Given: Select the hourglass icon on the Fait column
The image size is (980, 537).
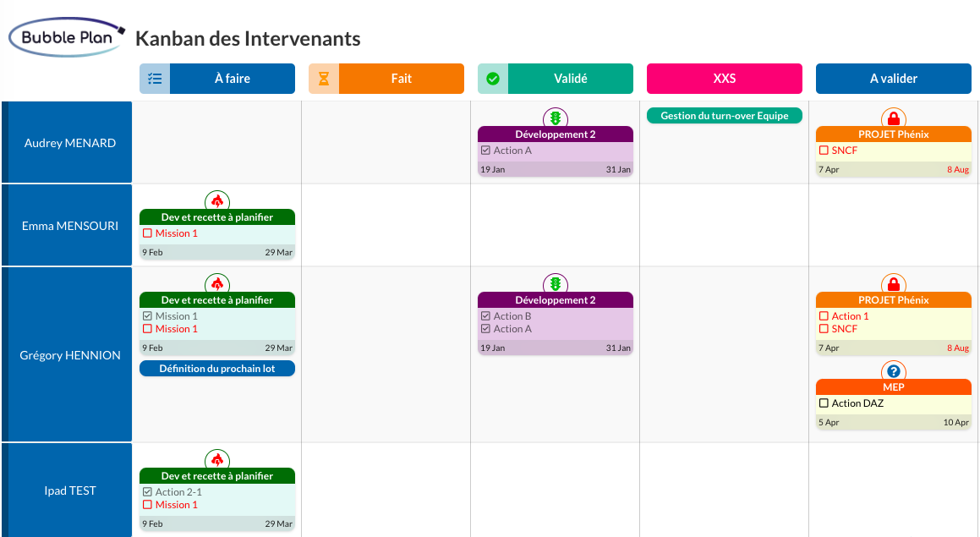Looking at the screenshot, I should 323,78.
